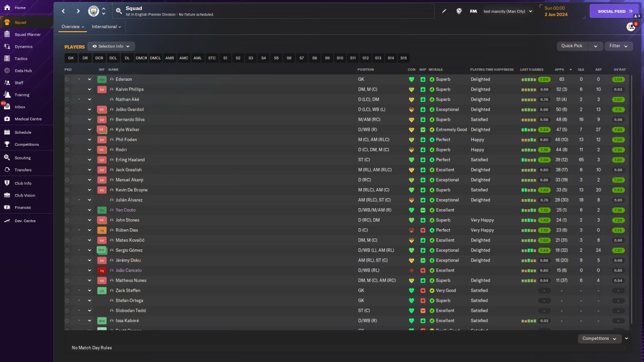The height and width of the screenshot is (362, 644).
Task: Open the Scouting binoculars icon
Action: 7,157
